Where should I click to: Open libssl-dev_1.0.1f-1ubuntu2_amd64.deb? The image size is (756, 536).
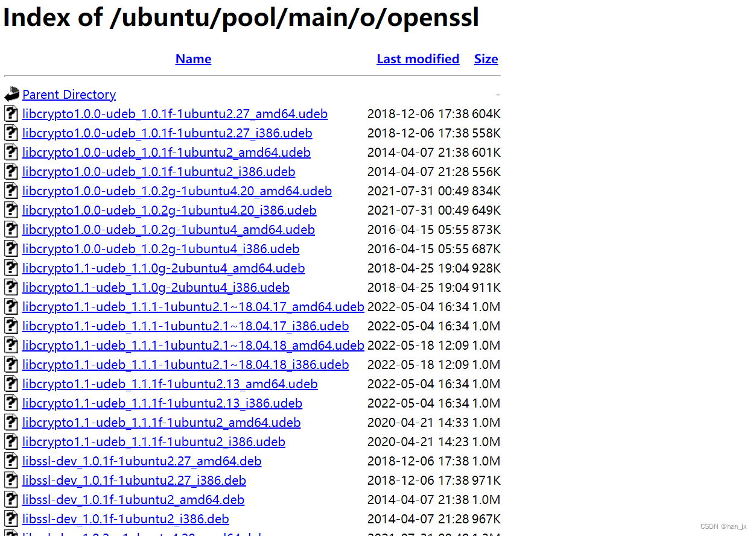point(133,499)
